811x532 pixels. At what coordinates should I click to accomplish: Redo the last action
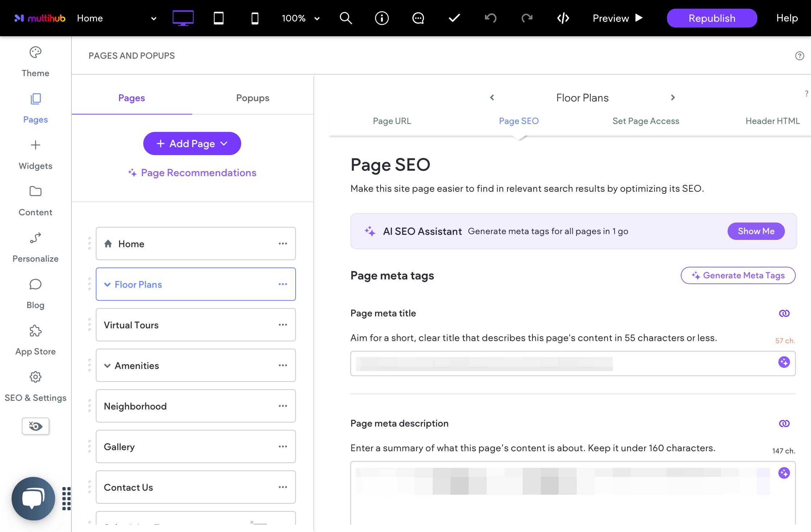527,18
